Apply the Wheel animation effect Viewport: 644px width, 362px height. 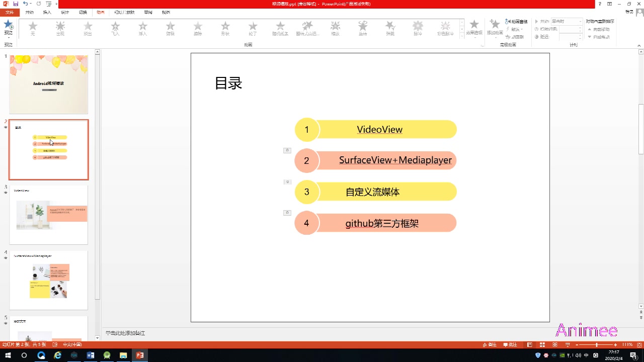(x=253, y=28)
